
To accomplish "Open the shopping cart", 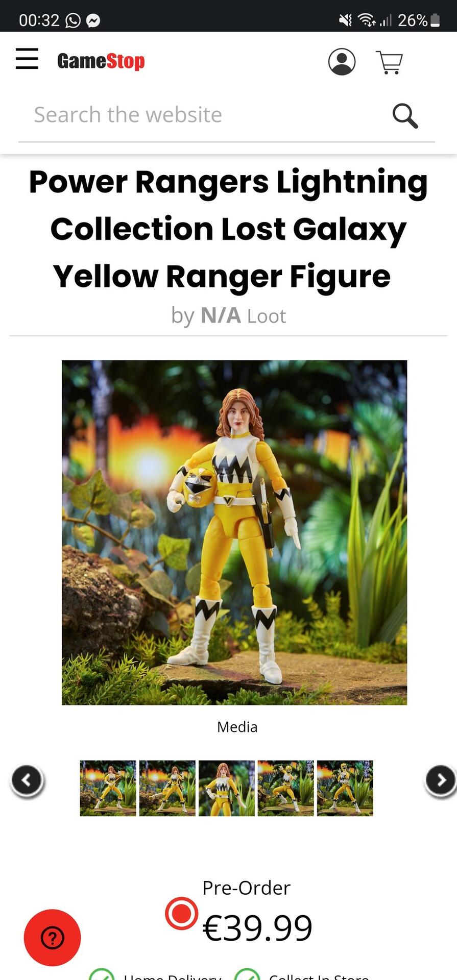I will pyautogui.click(x=390, y=63).
